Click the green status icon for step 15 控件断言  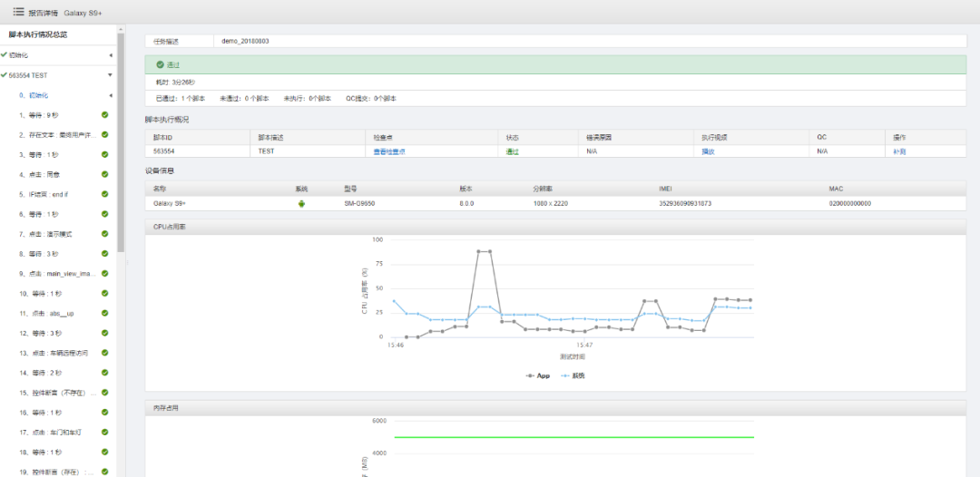click(105, 393)
